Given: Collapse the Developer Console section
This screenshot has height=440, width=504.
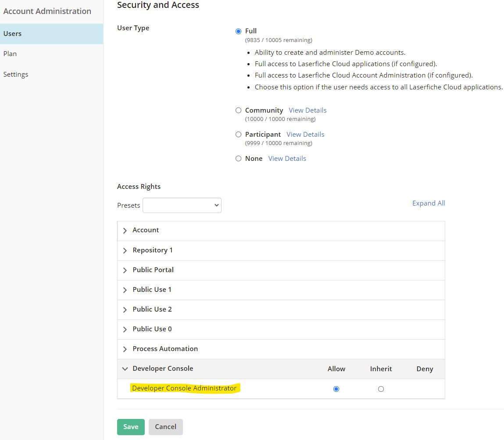Looking at the screenshot, I should (125, 369).
